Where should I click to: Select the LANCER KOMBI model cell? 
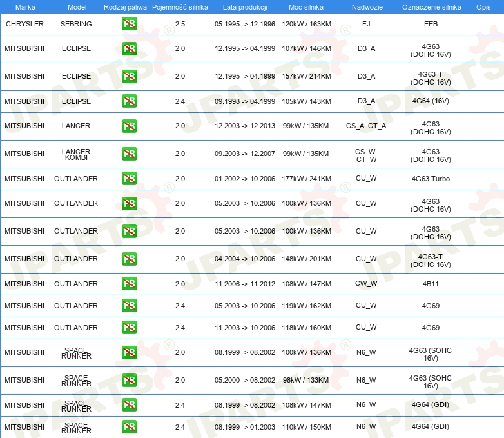(76, 154)
